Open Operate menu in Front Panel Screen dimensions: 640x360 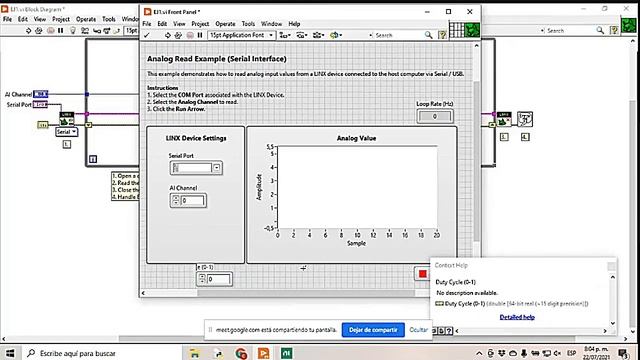point(225,24)
